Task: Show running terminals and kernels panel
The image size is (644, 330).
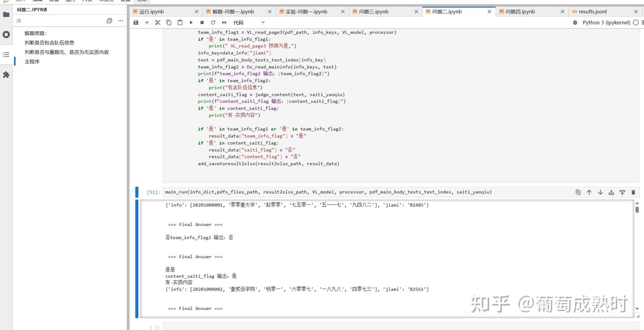Action: pyautogui.click(x=6, y=34)
